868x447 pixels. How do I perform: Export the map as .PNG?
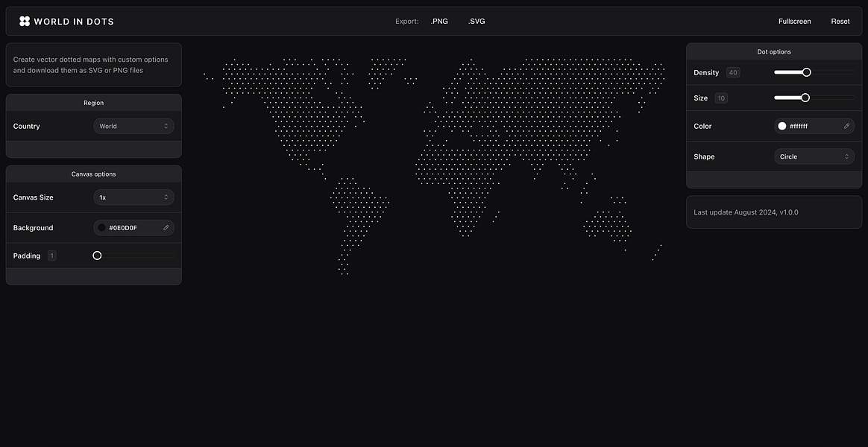coord(438,21)
